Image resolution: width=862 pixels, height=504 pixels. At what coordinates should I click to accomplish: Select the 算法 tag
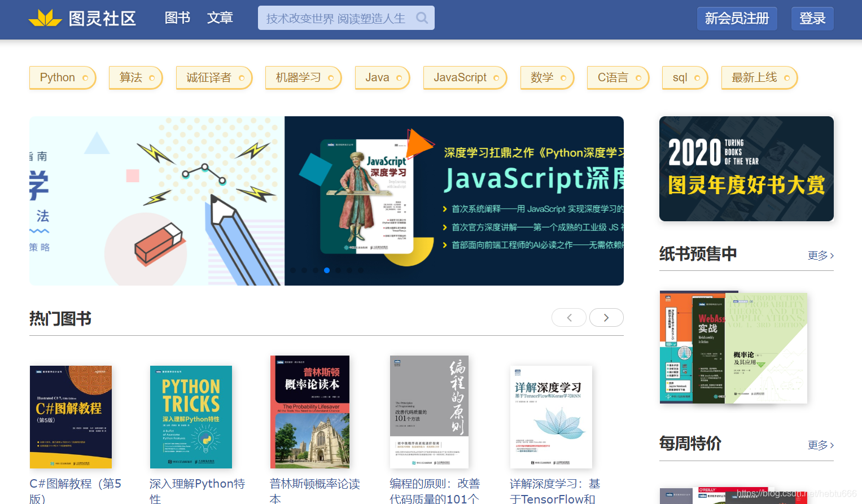click(x=136, y=78)
